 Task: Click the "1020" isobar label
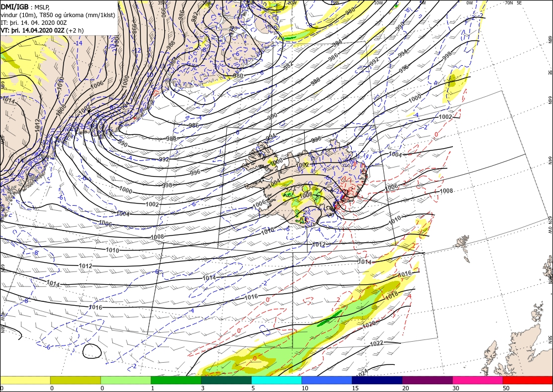click(369, 325)
